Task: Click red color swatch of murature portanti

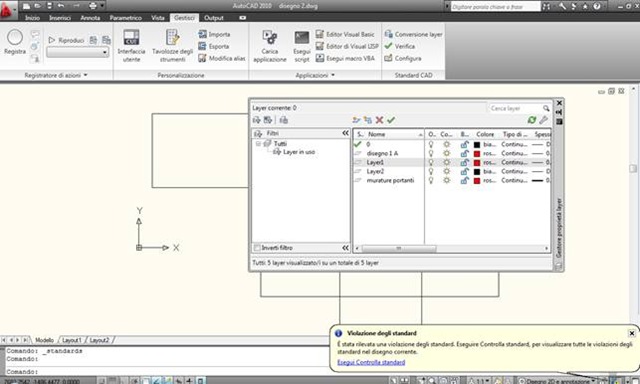Action: pos(477,180)
